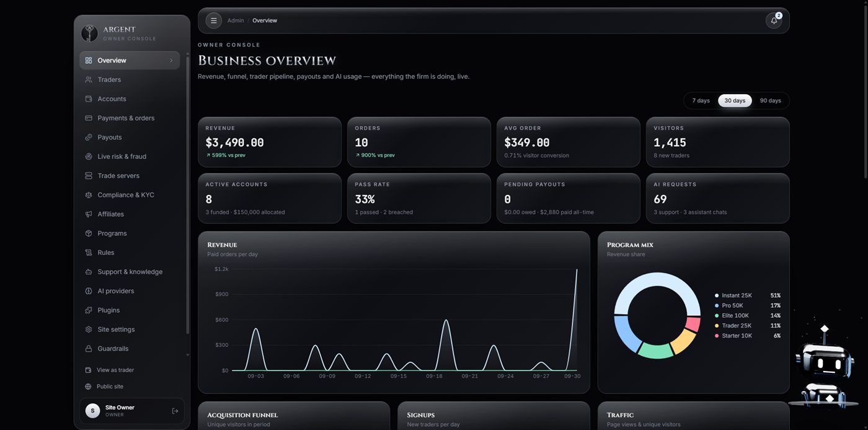
Task: Click the Instant 25K legend swatch
Action: click(x=717, y=296)
